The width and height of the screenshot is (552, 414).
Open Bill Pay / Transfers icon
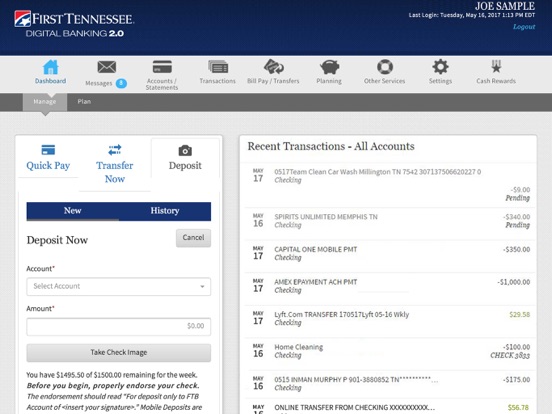tap(274, 67)
